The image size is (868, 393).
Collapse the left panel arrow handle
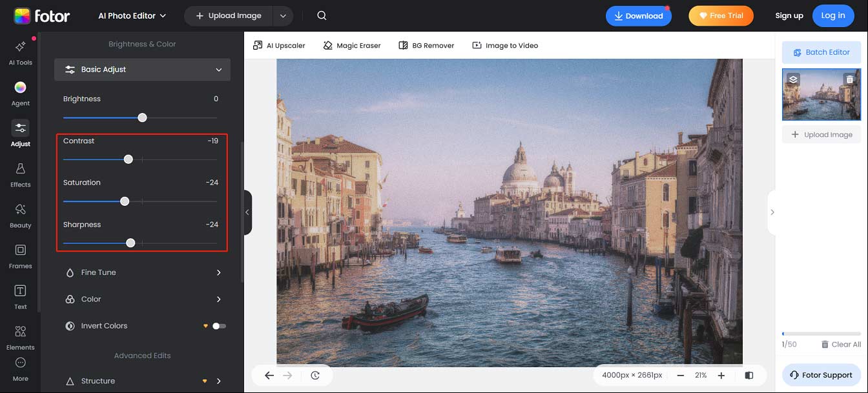(x=247, y=212)
